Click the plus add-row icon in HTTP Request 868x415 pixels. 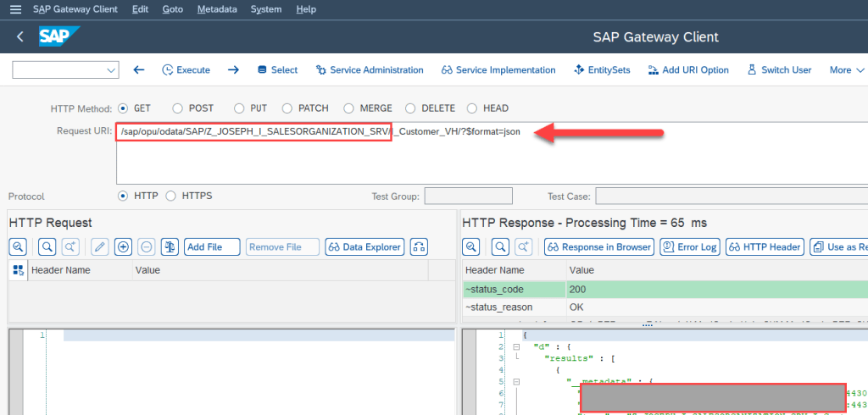[123, 246]
